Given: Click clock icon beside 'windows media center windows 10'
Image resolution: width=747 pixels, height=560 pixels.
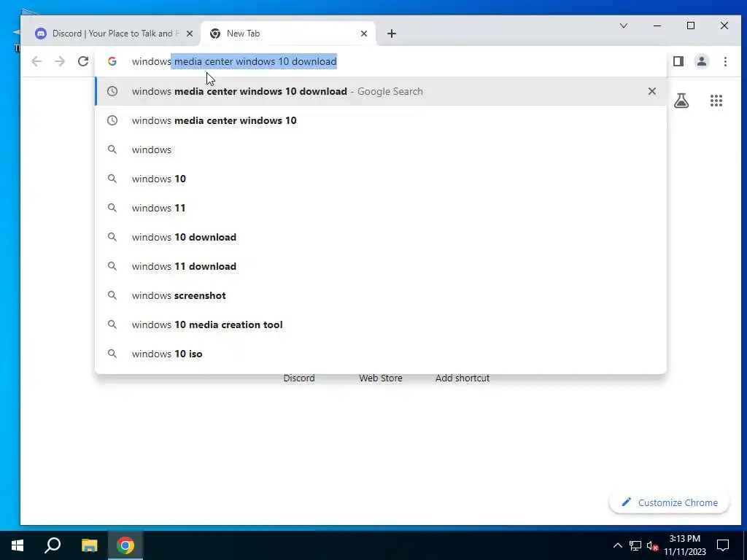Looking at the screenshot, I should coord(112,120).
